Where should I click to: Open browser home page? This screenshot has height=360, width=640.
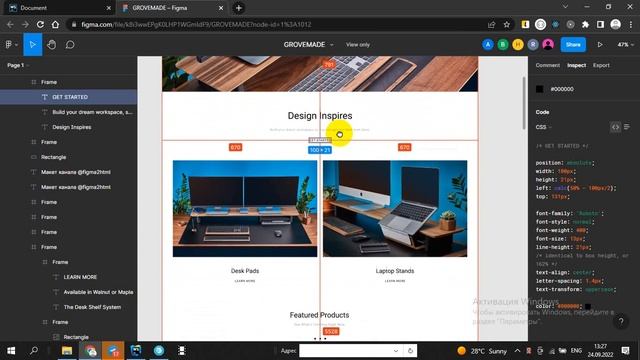[x=55, y=24]
